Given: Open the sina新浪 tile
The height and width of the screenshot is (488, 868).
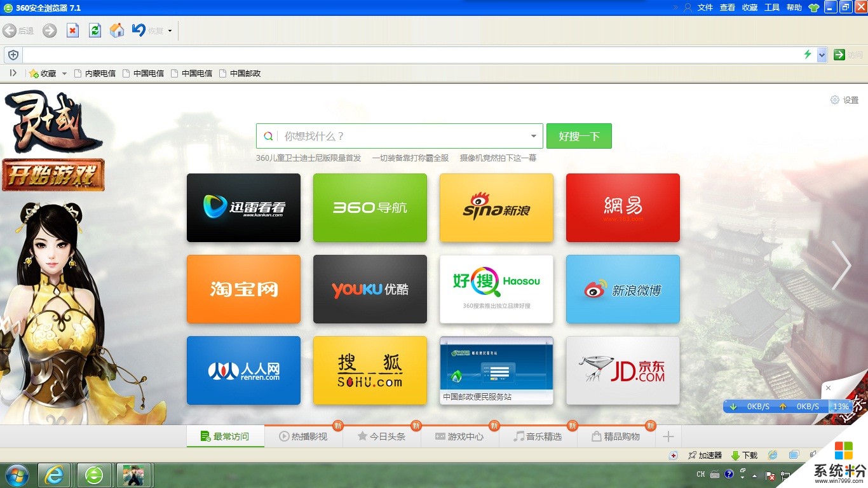Looking at the screenshot, I should click(x=496, y=208).
